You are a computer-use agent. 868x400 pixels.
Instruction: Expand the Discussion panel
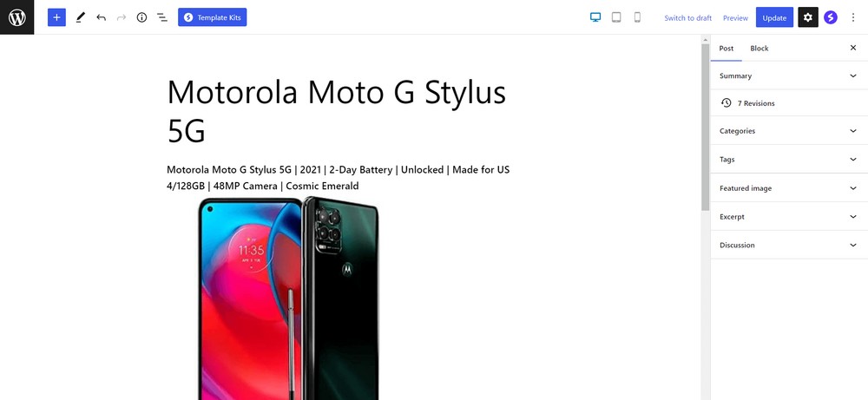point(789,245)
